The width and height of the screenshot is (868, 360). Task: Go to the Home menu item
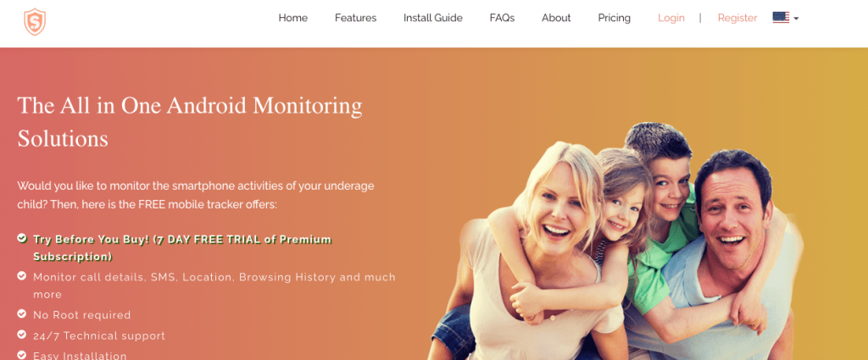292,18
